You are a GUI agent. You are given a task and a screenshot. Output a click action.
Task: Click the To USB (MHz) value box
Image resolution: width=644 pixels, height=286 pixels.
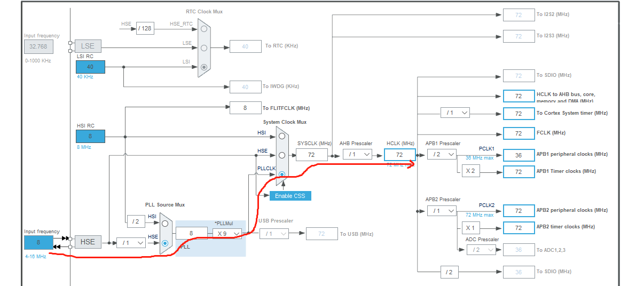[x=321, y=234]
